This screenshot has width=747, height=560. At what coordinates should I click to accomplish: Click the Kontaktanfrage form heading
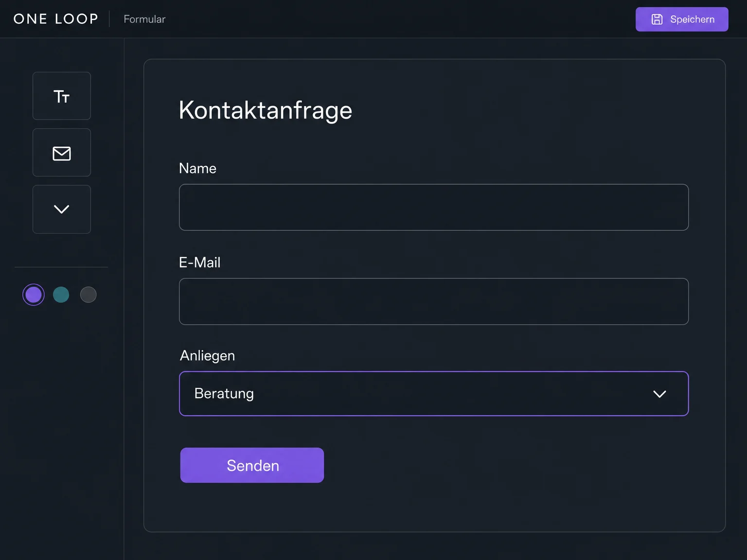(266, 110)
